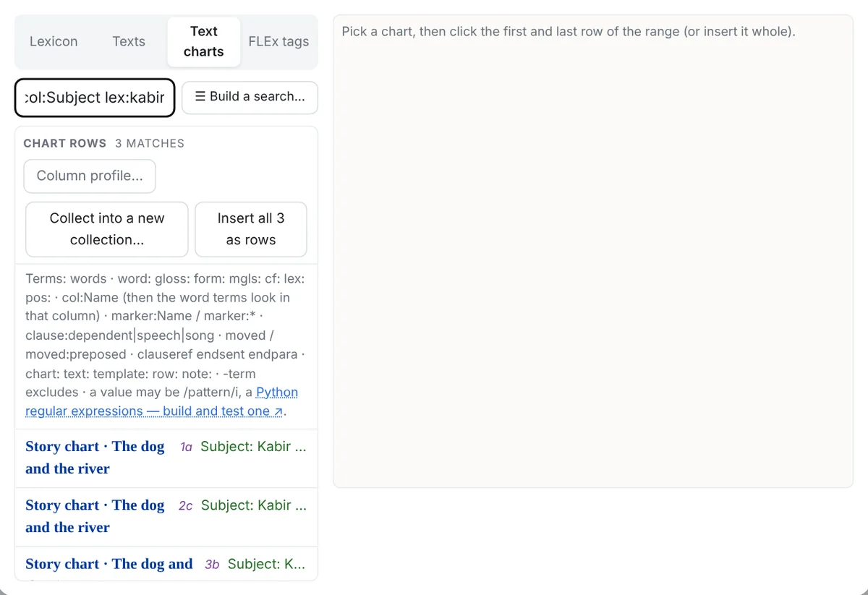
Task: Select the Text charts tab
Action: tap(204, 42)
